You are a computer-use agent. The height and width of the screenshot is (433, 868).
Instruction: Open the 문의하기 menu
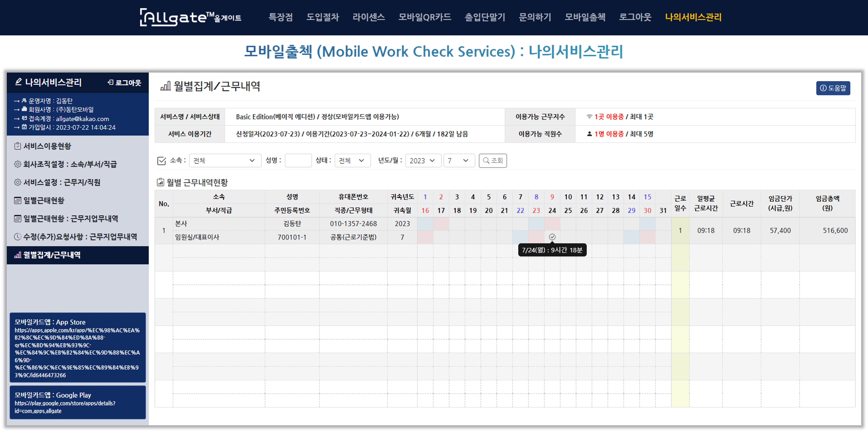(535, 17)
